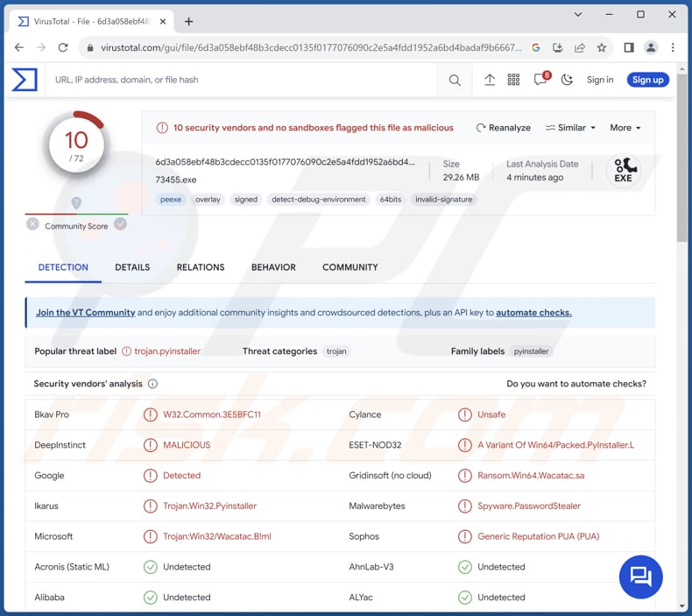Image resolution: width=692 pixels, height=616 pixels.
Task: Click the 64bits tag
Action: (391, 200)
